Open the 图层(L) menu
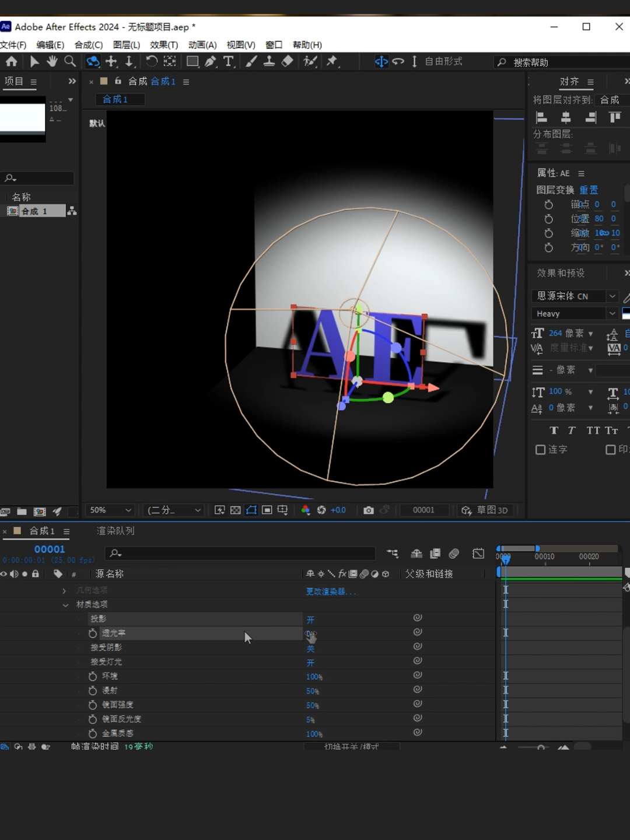 point(127,45)
